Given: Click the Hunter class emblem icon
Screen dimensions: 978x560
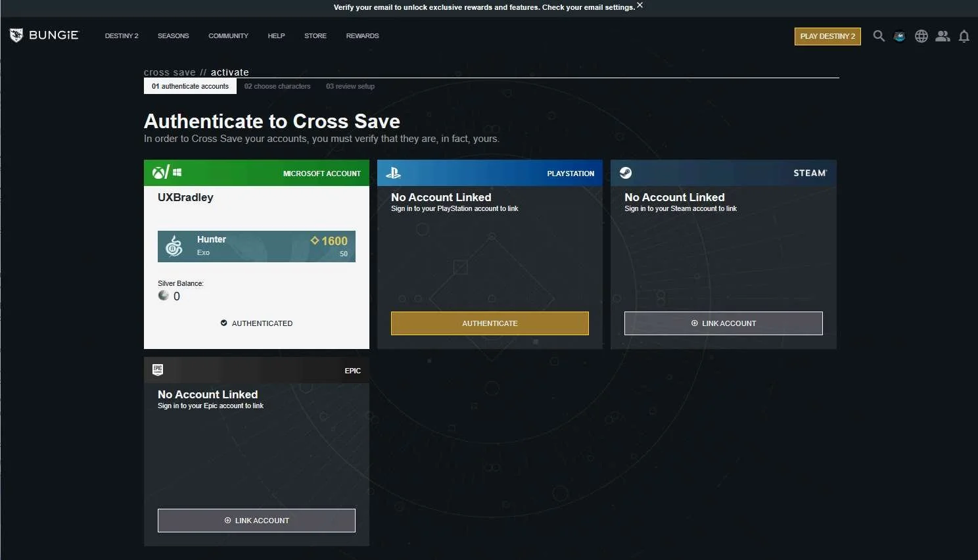Looking at the screenshot, I should click(x=174, y=246).
